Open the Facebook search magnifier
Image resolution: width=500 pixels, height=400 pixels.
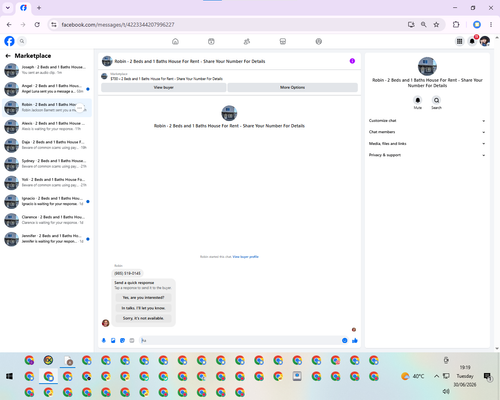click(22, 41)
